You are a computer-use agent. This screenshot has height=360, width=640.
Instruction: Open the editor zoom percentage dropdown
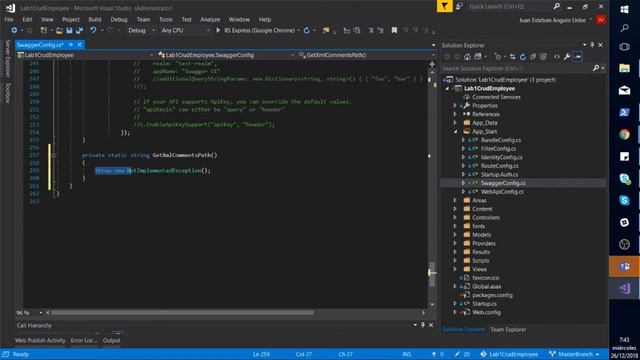tap(40, 313)
